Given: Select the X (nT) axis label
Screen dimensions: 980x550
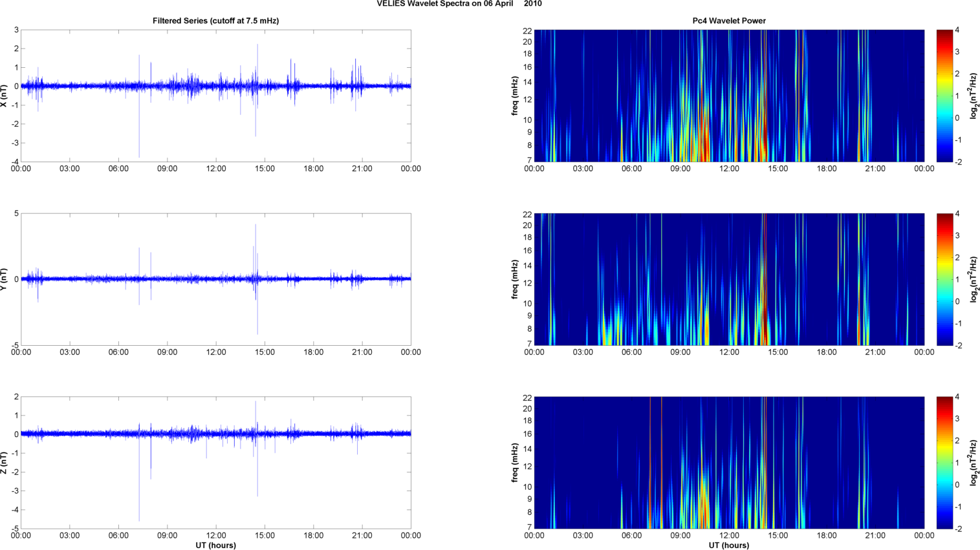Looking at the screenshot, I should (x=4, y=96).
